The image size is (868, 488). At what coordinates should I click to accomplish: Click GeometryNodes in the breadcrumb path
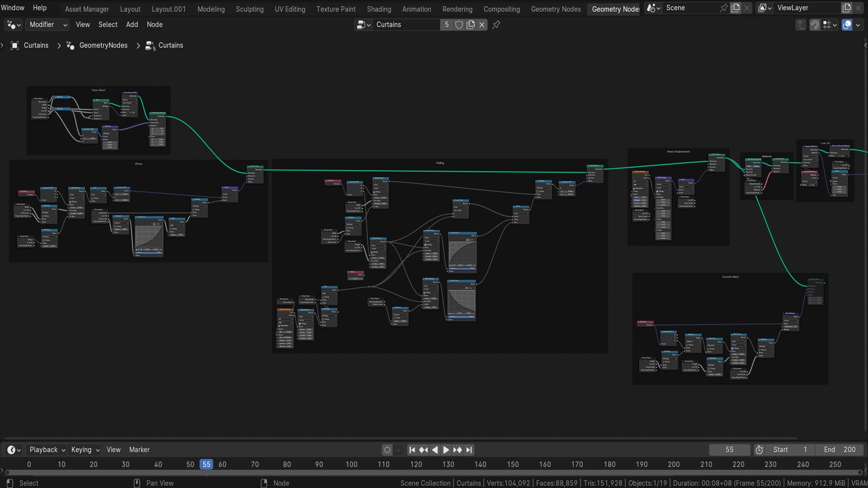pos(103,45)
